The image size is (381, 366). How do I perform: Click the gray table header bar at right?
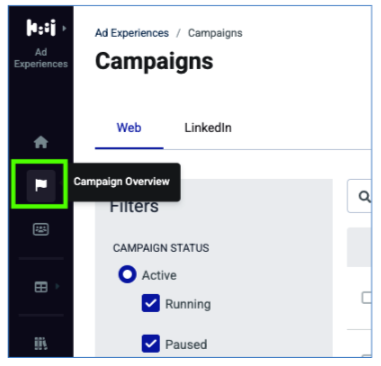(x=359, y=247)
